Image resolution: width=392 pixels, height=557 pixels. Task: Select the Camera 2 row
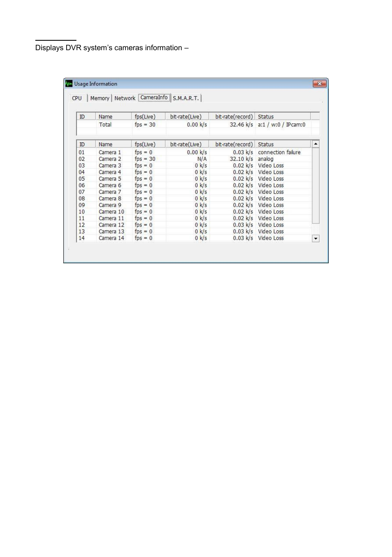(194, 159)
